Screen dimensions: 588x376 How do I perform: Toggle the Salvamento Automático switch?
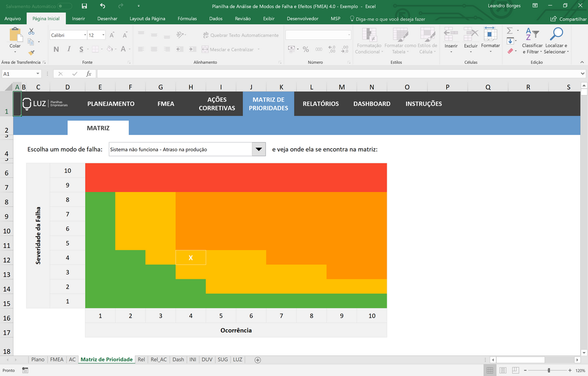click(64, 6)
